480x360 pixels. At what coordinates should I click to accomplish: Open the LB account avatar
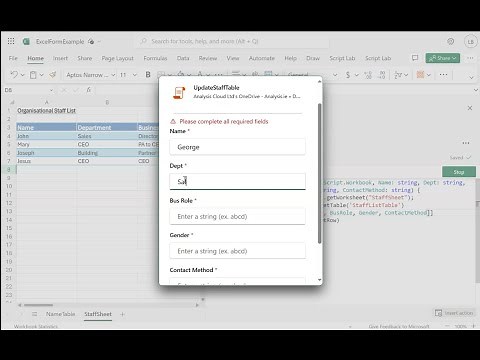[471, 42]
